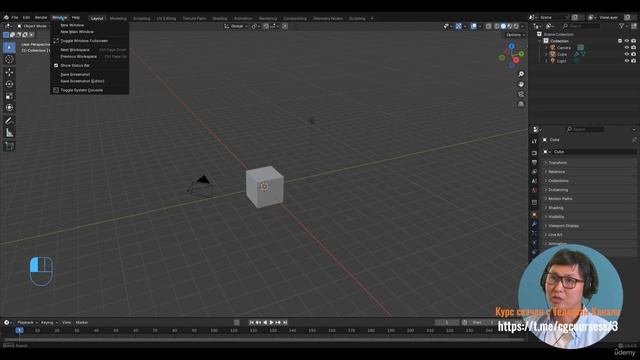Select the Measure tool

click(x=9, y=133)
